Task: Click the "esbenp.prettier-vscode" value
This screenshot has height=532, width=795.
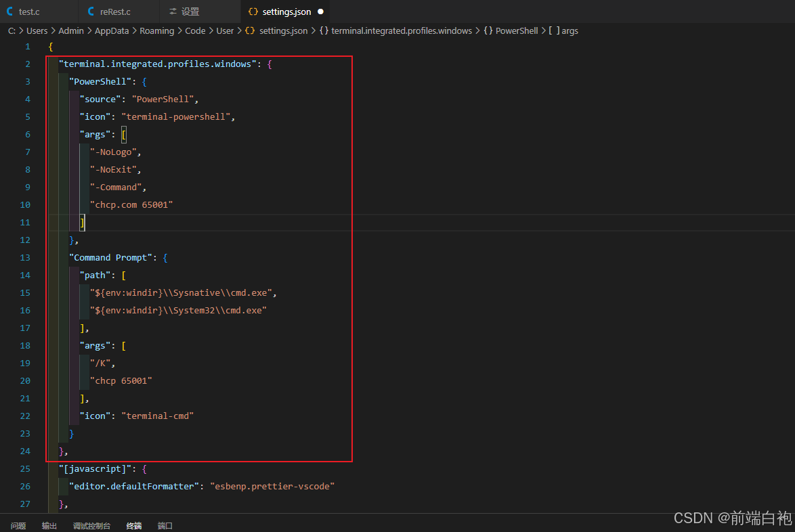Action: (272, 487)
